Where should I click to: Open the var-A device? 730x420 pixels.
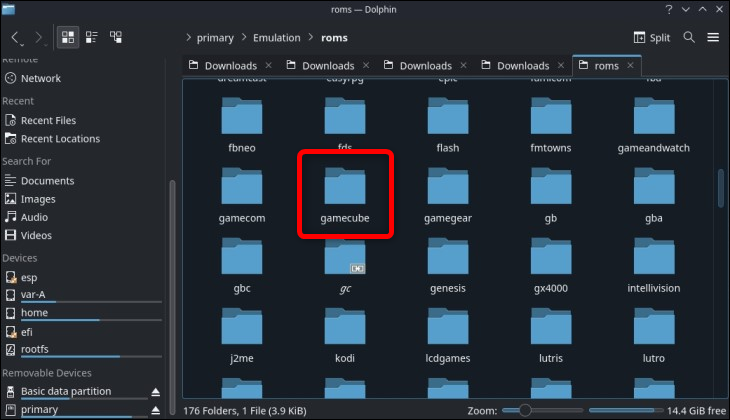[33, 295]
